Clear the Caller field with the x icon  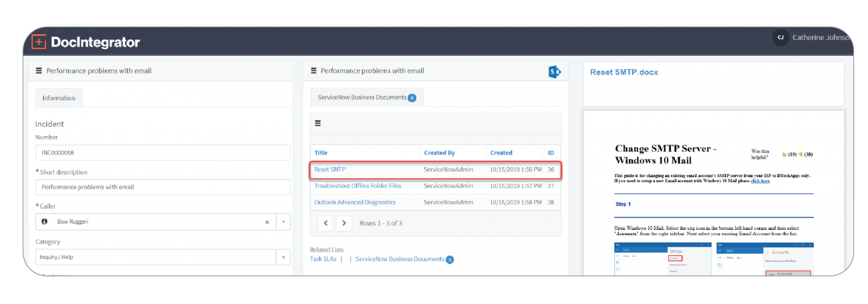click(267, 222)
